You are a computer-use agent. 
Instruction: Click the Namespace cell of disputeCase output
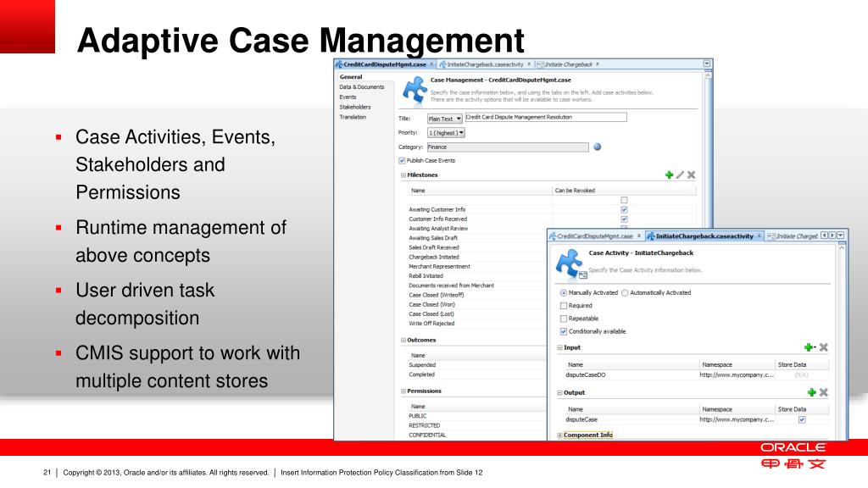tap(737, 419)
